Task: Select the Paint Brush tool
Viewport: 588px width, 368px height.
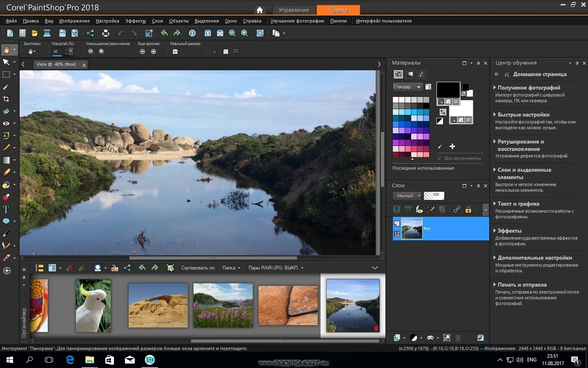Action: pos(6,148)
